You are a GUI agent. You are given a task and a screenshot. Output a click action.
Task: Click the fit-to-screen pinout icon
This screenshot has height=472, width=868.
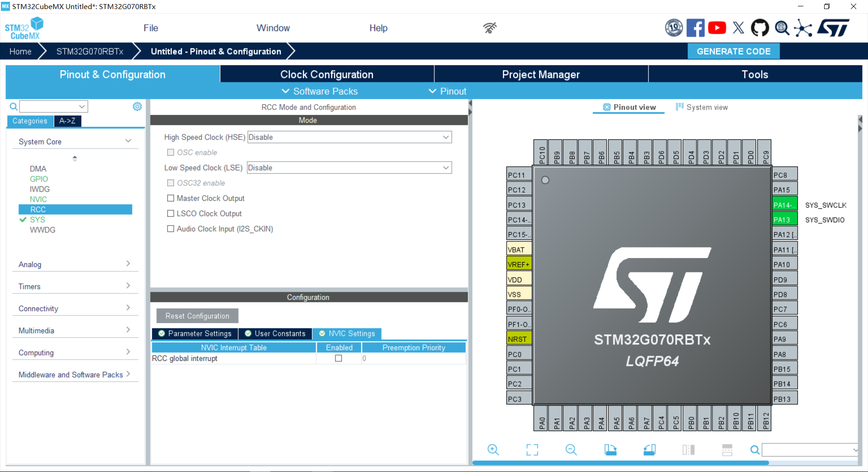click(532, 449)
